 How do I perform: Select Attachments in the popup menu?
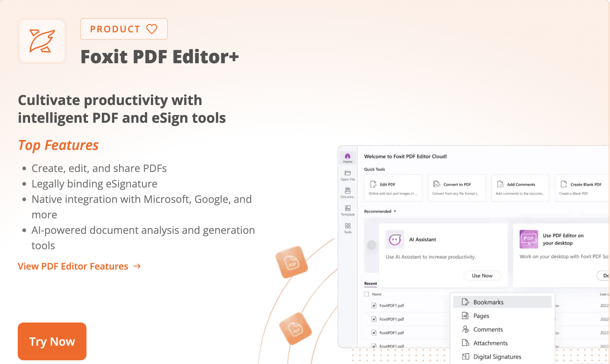point(502,343)
